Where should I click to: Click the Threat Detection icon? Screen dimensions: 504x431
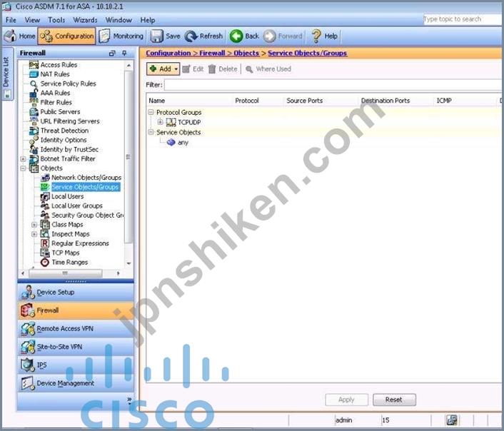(34, 131)
